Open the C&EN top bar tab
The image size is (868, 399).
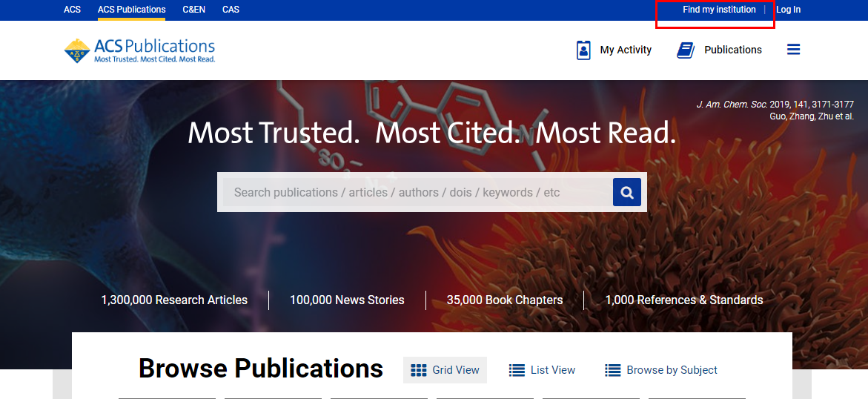[193, 10]
